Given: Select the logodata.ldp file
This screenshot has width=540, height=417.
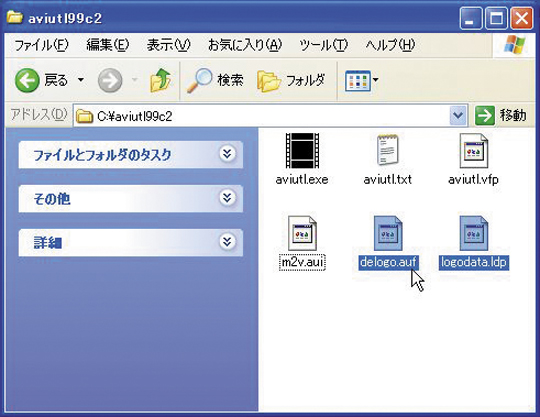Looking at the screenshot, I should click(474, 233).
